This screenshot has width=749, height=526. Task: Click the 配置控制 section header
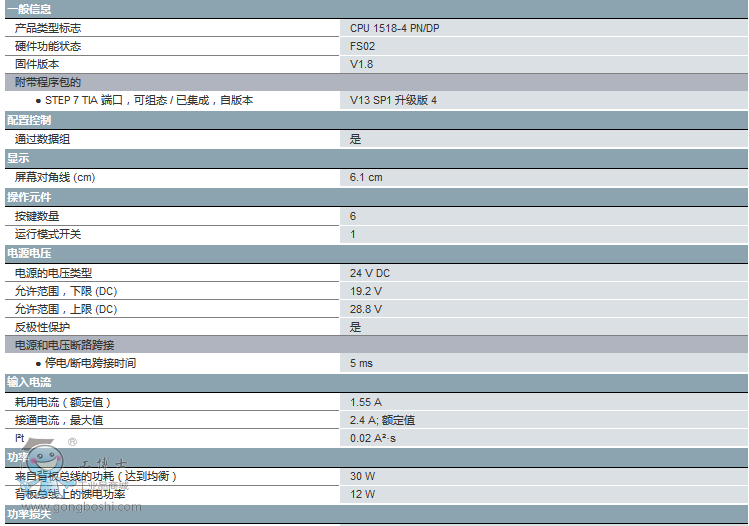[x=29, y=120]
